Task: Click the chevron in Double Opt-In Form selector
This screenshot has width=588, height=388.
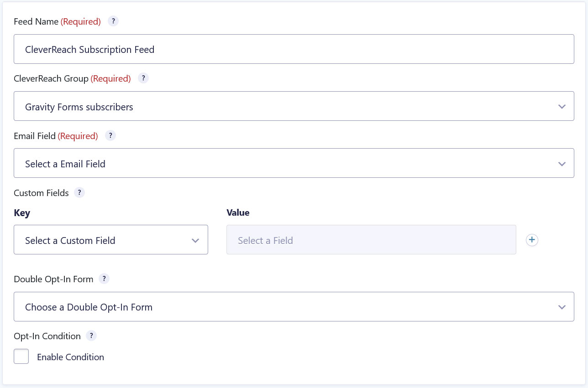Action: 562,307
